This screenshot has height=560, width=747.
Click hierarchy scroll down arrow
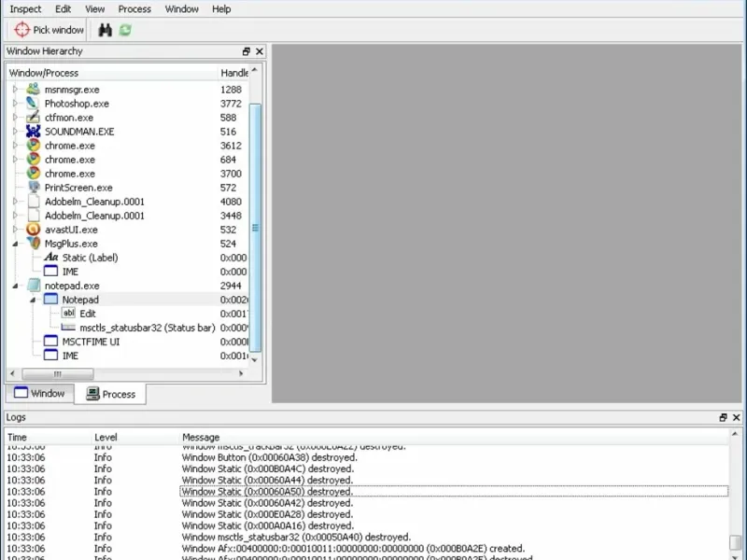coord(255,359)
